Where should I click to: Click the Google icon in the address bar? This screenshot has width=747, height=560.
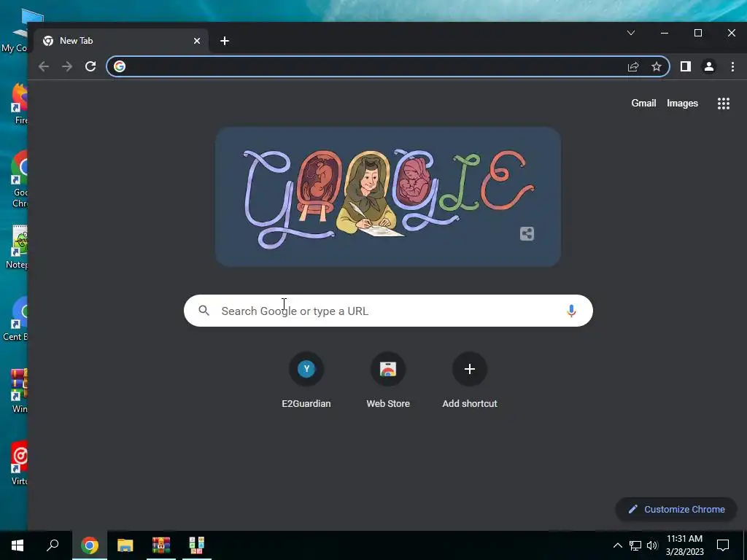pos(120,66)
